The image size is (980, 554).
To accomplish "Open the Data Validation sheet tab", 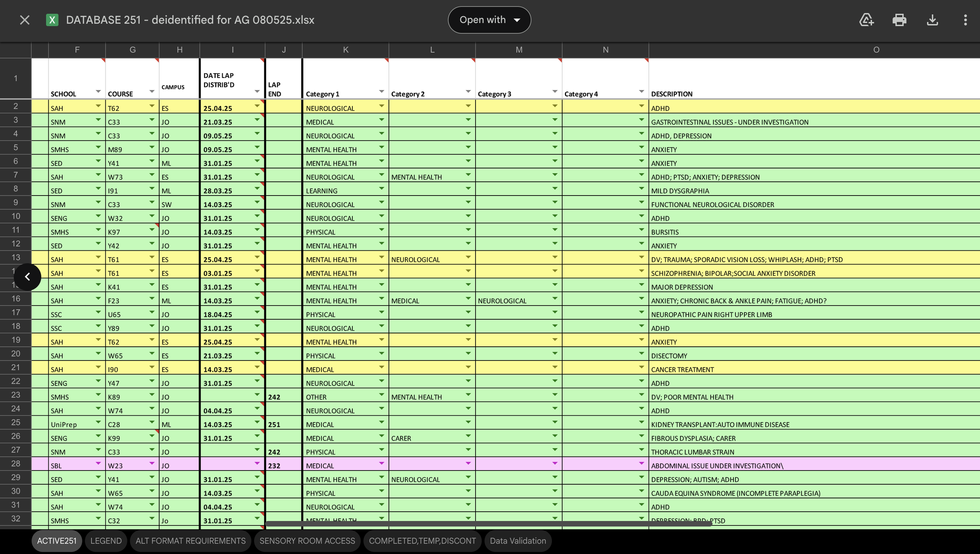I will tap(517, 541).
